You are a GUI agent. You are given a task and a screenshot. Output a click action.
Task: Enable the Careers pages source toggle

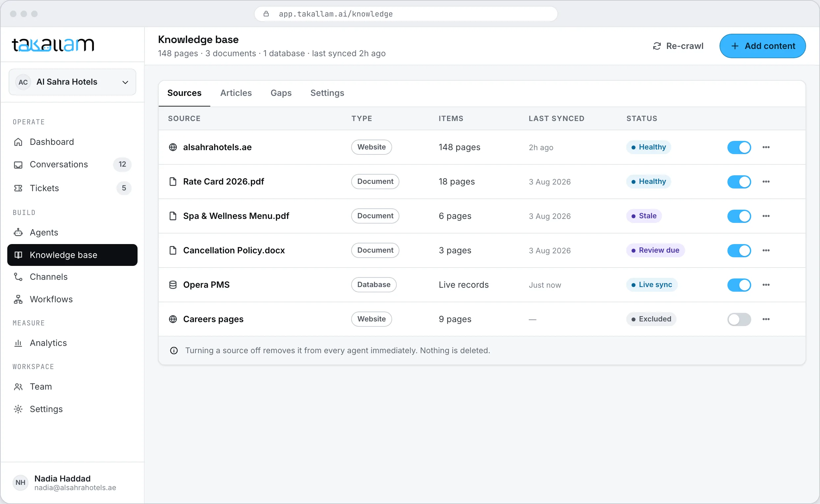[739, 319]
